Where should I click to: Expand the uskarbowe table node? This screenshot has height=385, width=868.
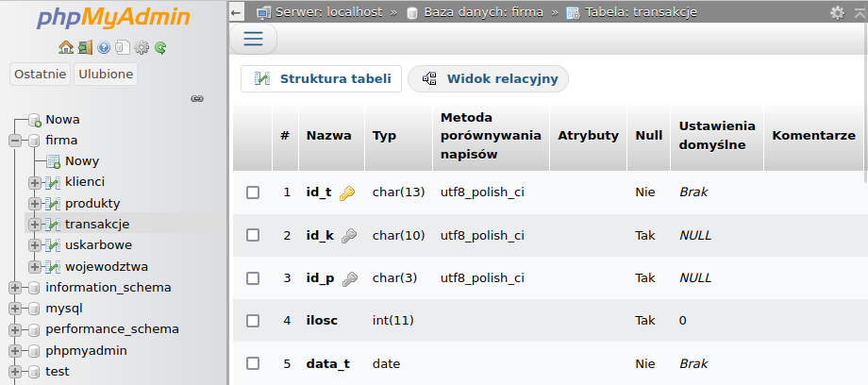[35, 245]
